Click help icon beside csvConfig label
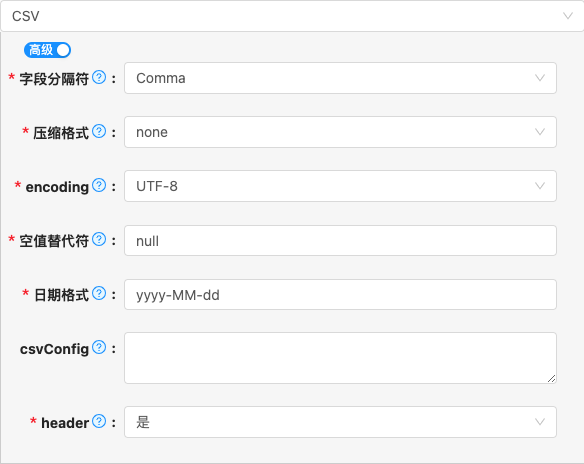This screenshot has width=584, height=464. pos(99,347)
